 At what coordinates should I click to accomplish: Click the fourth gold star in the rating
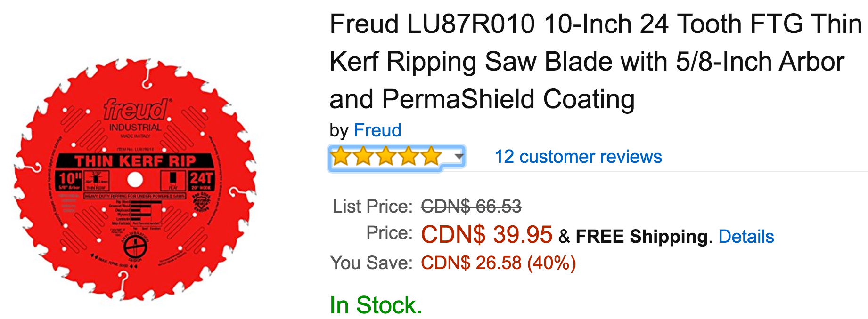click(408, 156)
